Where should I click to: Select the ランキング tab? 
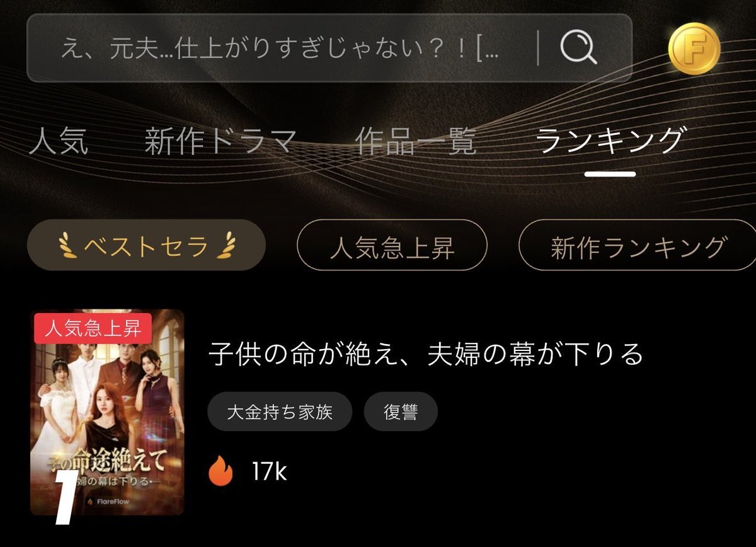pyautogui.click(x=610, y=141)
